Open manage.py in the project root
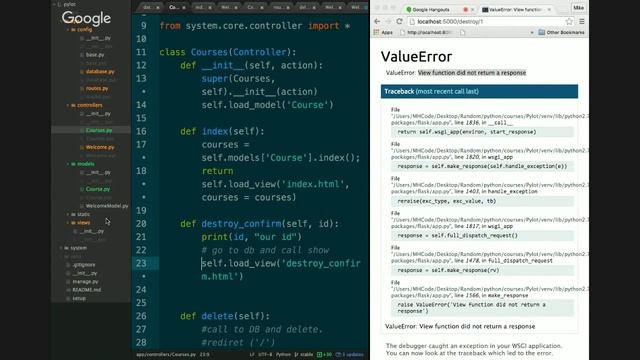Image resolution: width=640 pixels, height=360 pixels. tap(82, 281)
